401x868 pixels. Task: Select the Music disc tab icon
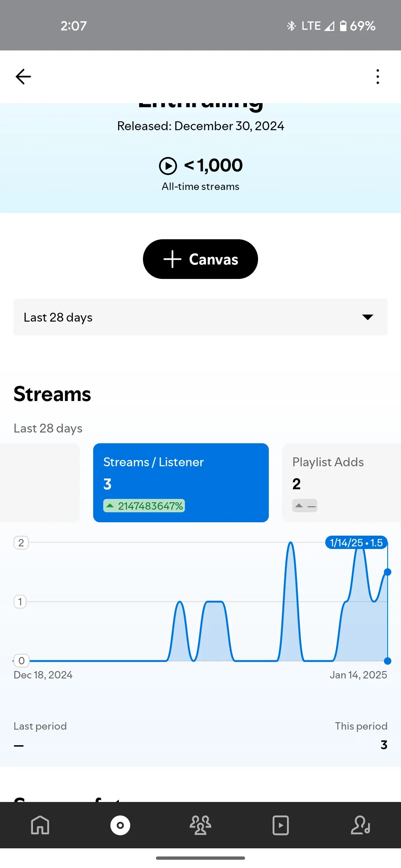120,825
